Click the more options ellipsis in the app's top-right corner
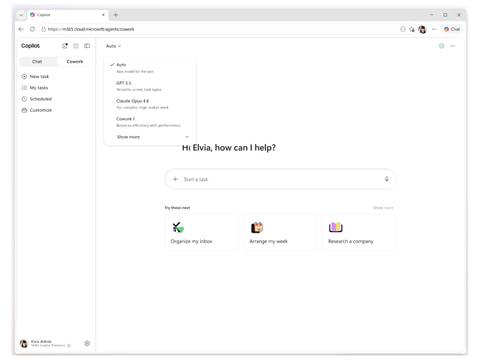The height and width of the screenshot is (360, 480). coord(453,46)
